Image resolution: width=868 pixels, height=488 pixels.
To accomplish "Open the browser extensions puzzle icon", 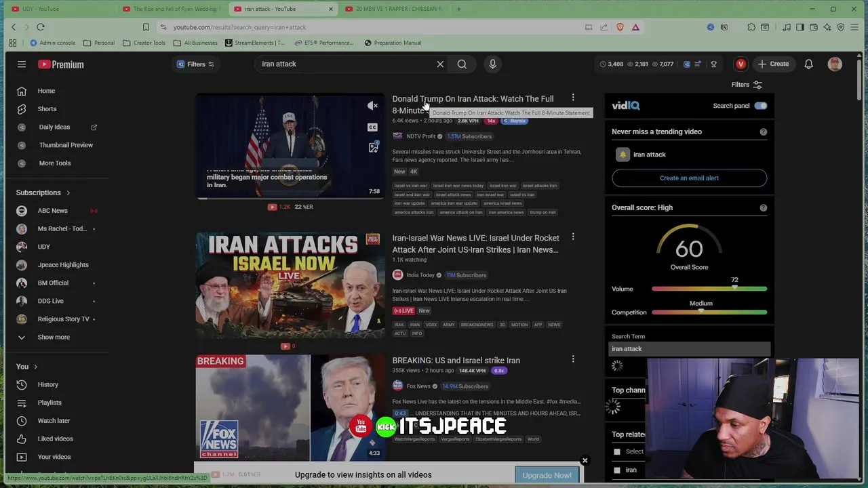I will [x=751, y=27].
